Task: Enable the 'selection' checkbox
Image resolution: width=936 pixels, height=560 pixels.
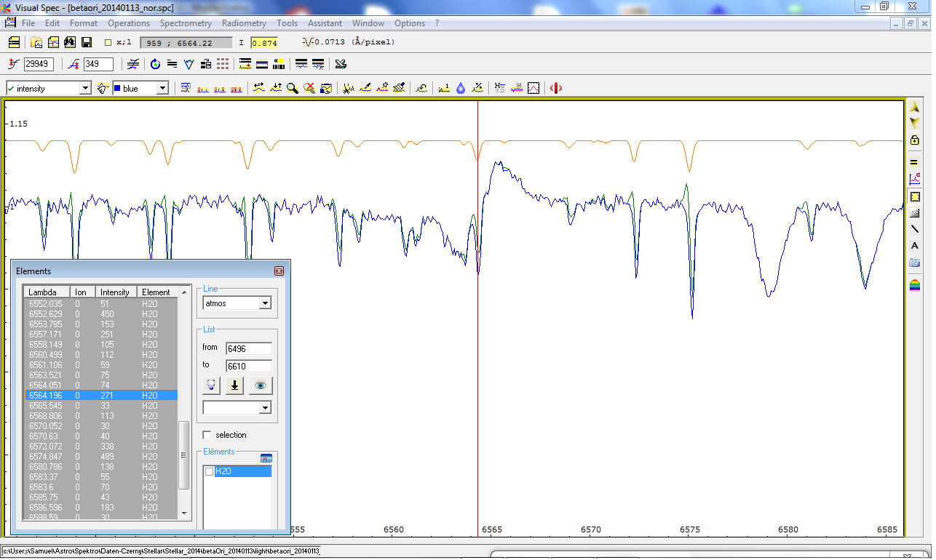Action: pyautogui.click(x=207, y=435)
